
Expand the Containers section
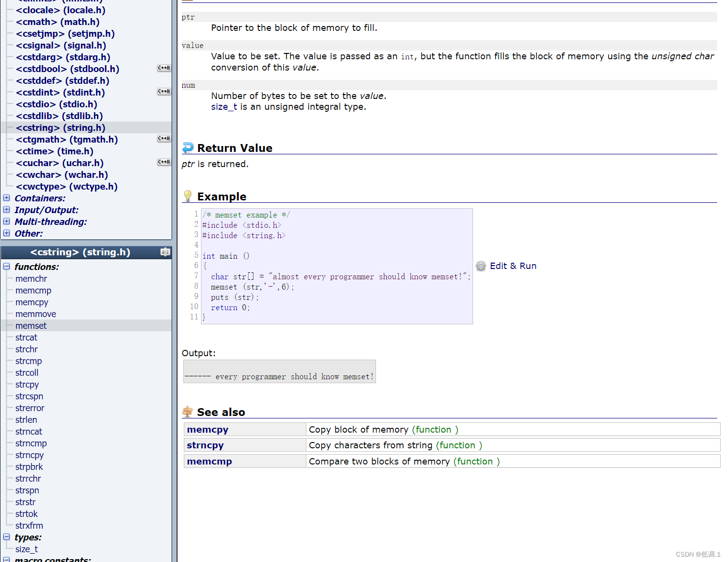tap(6, 198)
